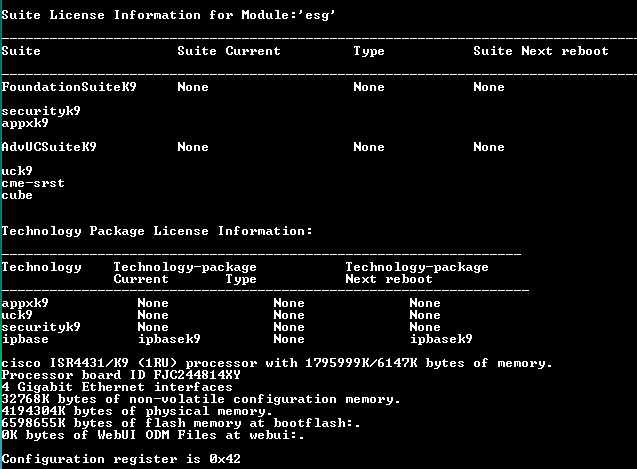The height and width of the screenshot is (469, 637).
Task: Click the 'Suite Current' column header
Action: 229,51
